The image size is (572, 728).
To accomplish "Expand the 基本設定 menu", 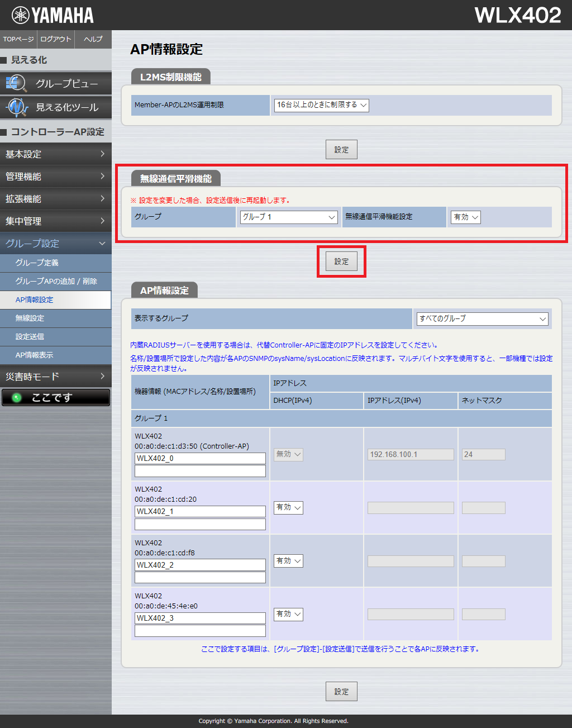I will [55, 154].
